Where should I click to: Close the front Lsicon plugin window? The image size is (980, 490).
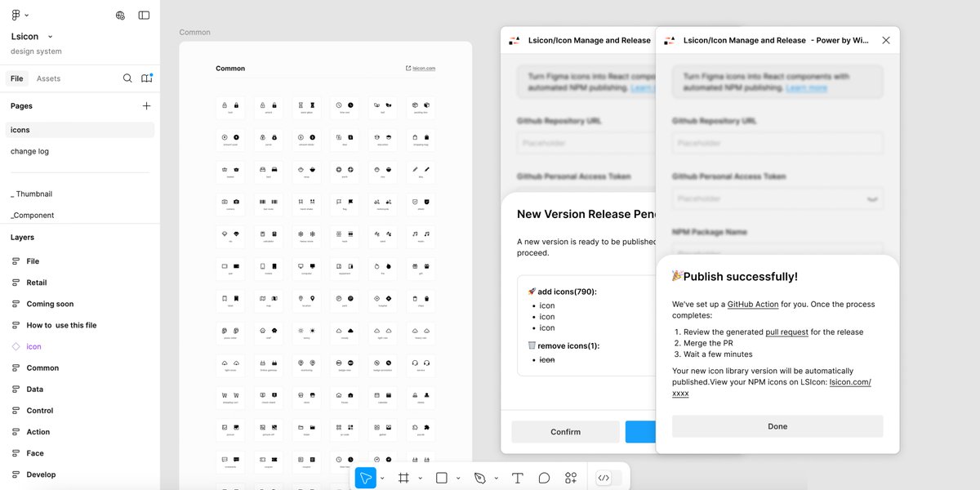[x=886, y=40]
